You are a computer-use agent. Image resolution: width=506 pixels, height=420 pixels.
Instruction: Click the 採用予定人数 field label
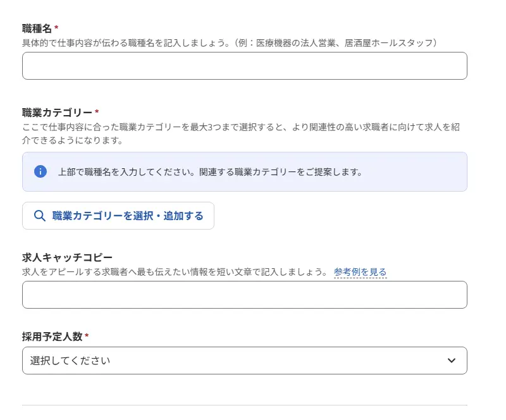click(x=52, y=337)
